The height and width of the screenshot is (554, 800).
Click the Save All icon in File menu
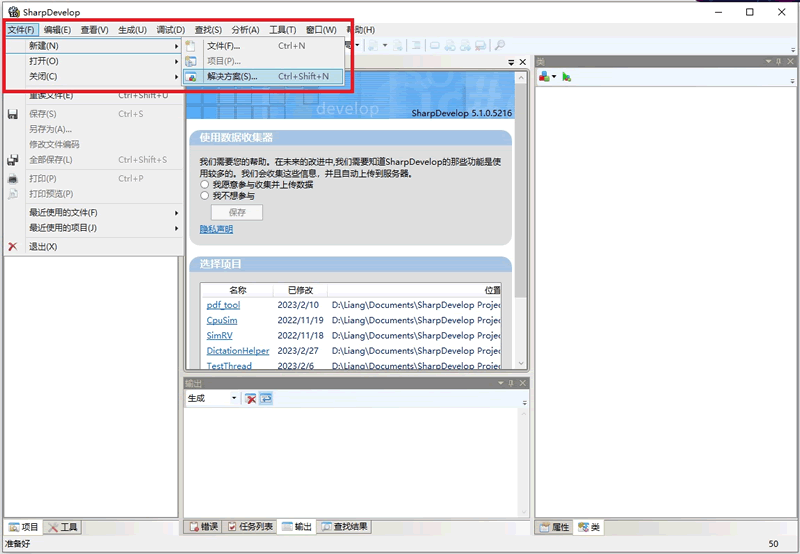(13, 160)
